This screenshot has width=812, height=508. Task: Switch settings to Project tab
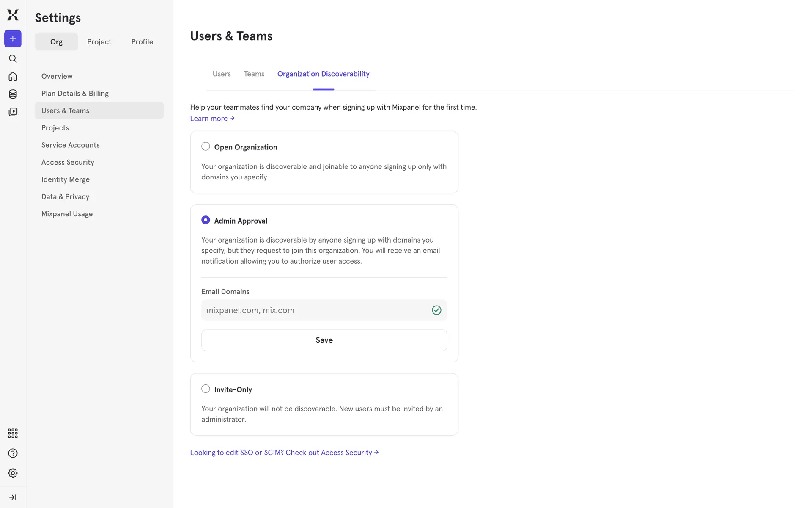click(x=99, y=42)
